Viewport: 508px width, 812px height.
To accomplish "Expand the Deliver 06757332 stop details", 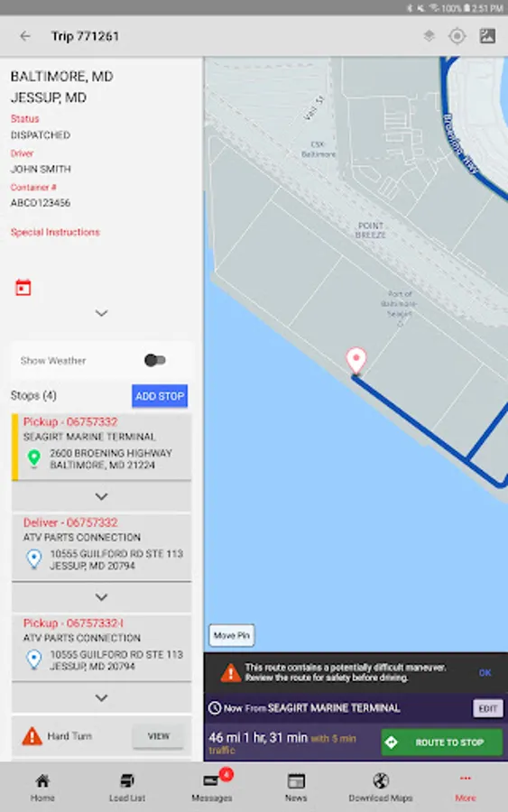I will tap(101, 597).
